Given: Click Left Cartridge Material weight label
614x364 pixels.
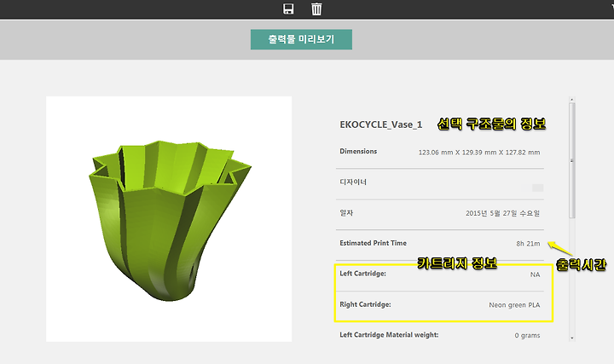Looking at the screenshot, I should [389, 335].
